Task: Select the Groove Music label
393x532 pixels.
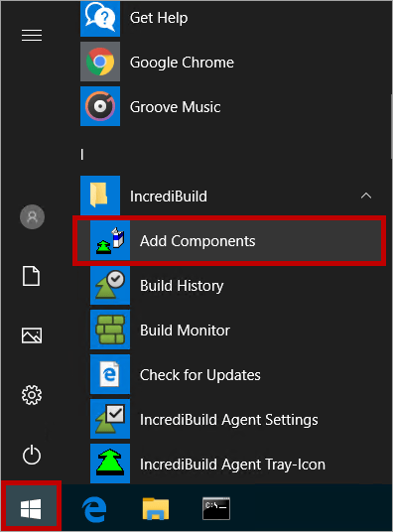Action: [x=175, y=107]
